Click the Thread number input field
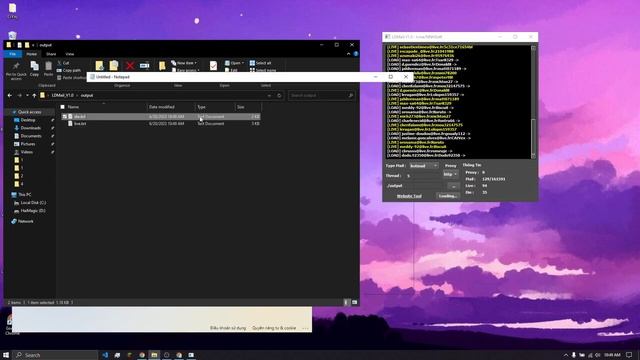This screenshot has height=360, width=640. (423, 176)
